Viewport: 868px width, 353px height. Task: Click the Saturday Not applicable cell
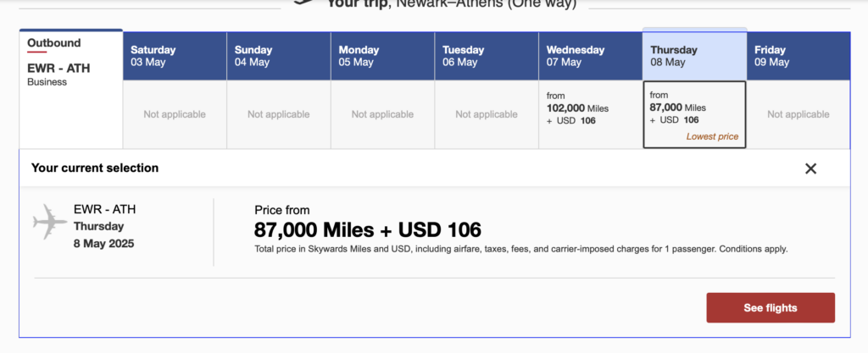coord(175,114)
